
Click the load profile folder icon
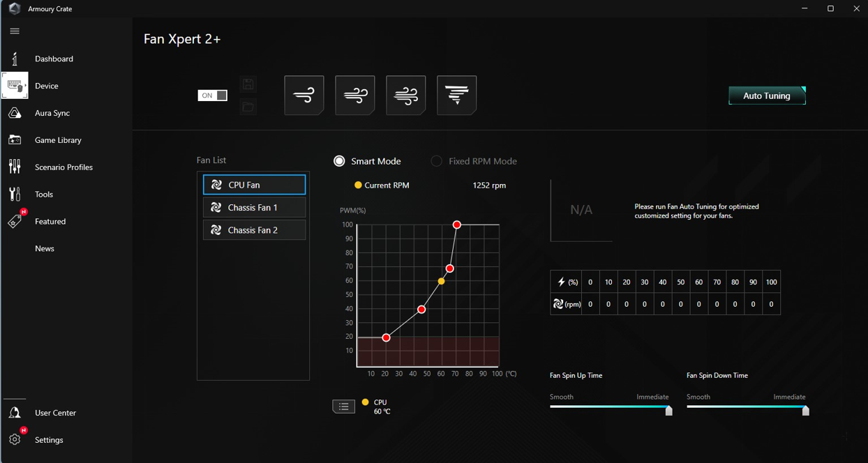(x=248, y=107)
